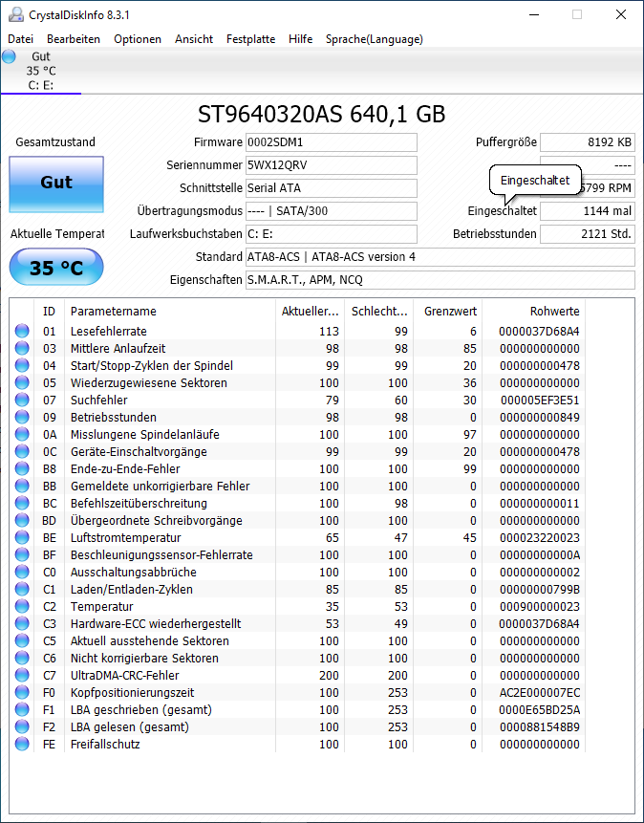Click the Temperatur parameter name in row C2
The image size is (644, 823).
[102, 606]
